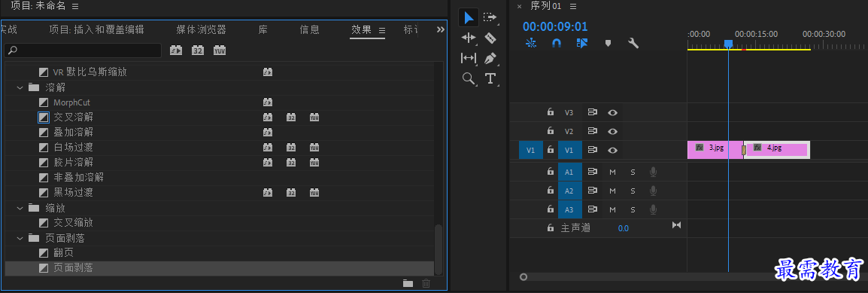868x293 pixels.
Task: Collapse the 页面剥落 effects folder
Action: coord(20,238)
